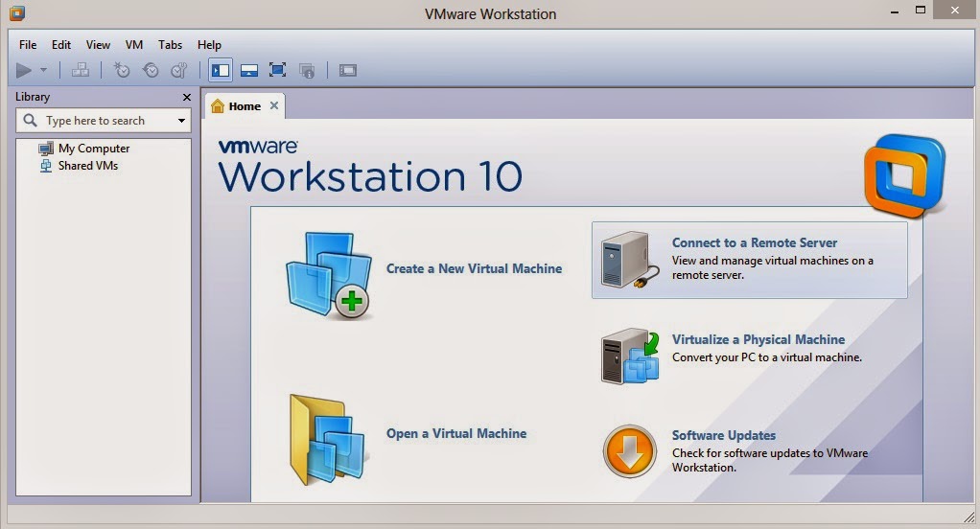Screen dimensions: 980x529
Task: Click the Software Updates download icon
Action: (x=629, y=451)
